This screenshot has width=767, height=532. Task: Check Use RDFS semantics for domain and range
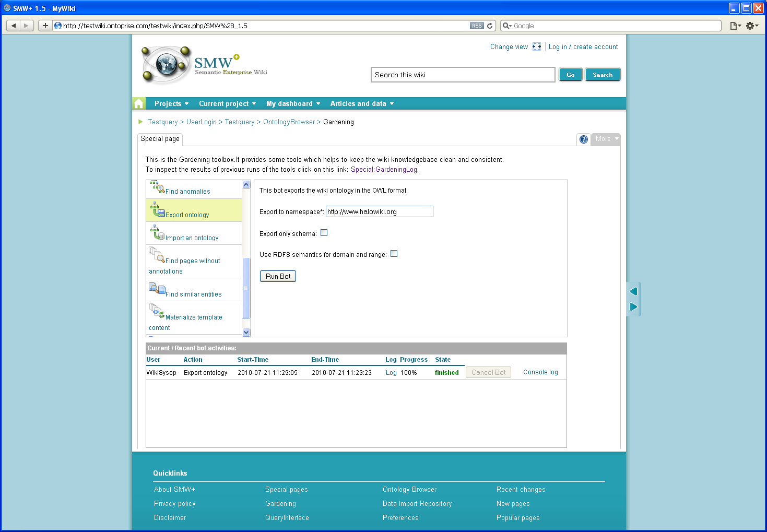point(394,254)
